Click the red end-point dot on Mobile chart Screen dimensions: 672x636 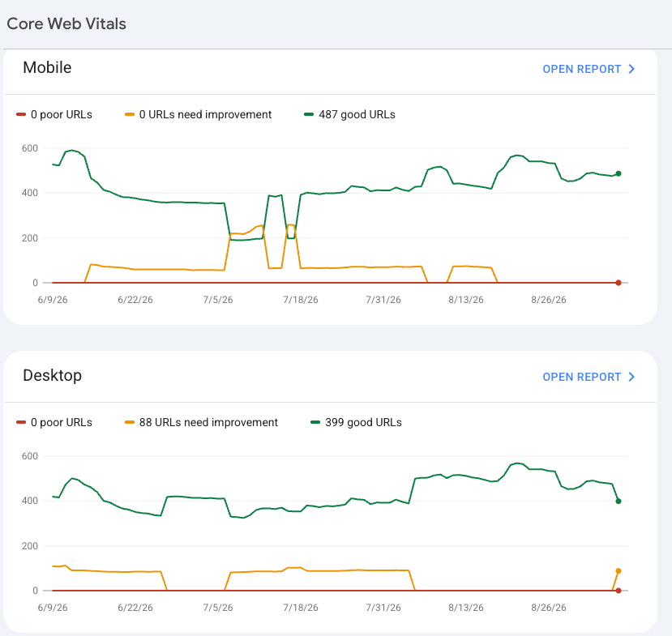pyautogui.click(x=618, y=283)
